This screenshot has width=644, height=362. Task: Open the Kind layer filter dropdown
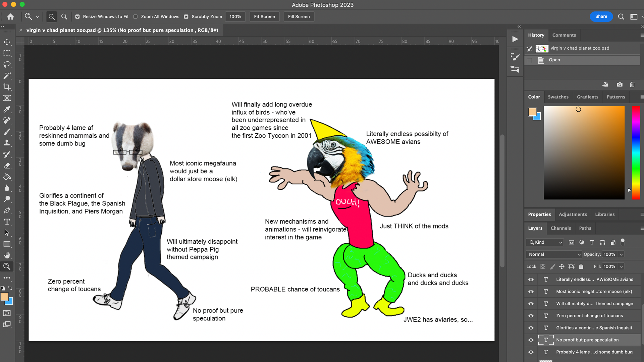coord(545,242)
